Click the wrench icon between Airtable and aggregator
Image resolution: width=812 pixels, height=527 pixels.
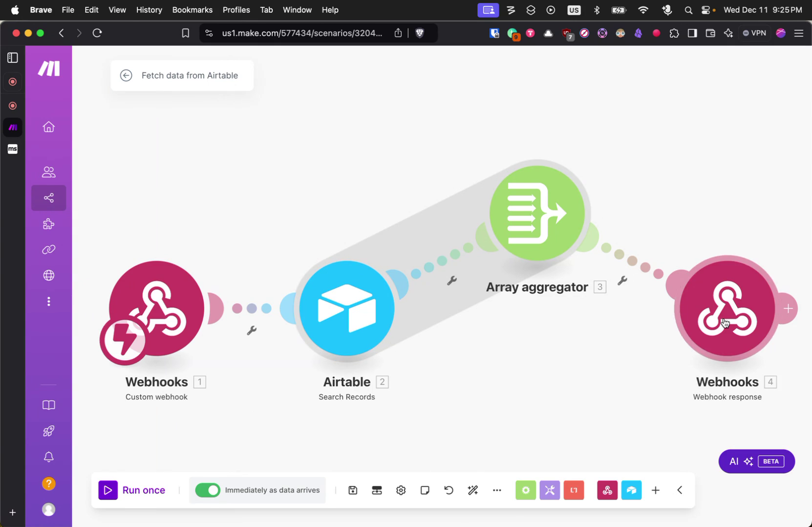point(452,281)
